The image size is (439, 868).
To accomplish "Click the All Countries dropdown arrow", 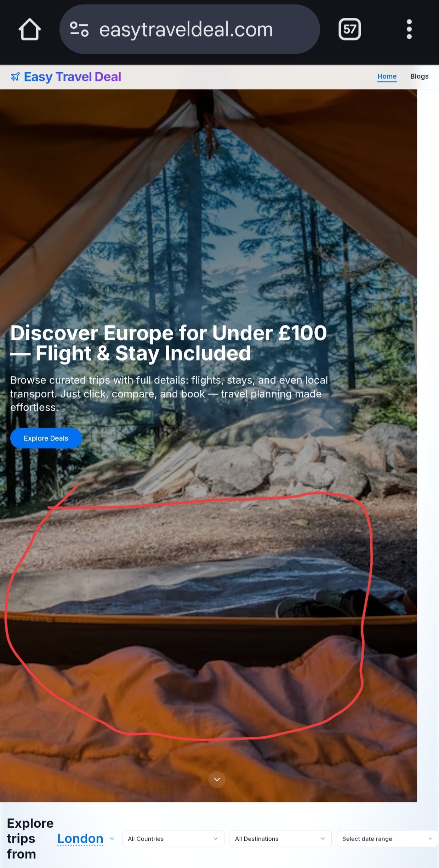I will coord(215,839).
